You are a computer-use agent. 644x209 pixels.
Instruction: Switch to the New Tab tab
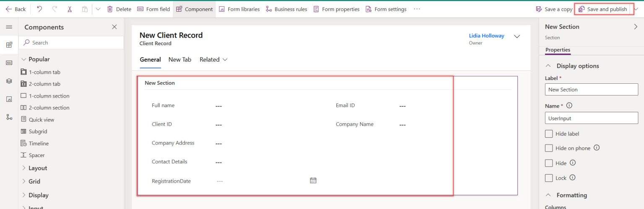180,59
